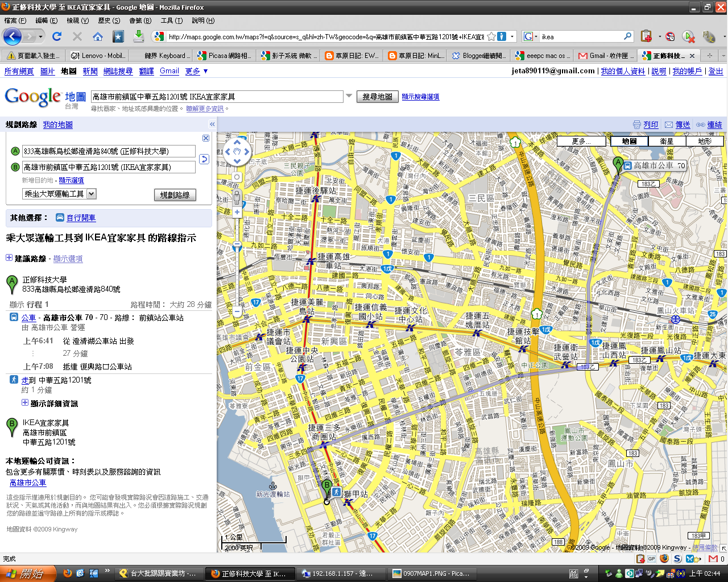Viewport: 728px width, 582px height.
Task: Click Firefox Reload page button
Action: [x=57, y=36]
